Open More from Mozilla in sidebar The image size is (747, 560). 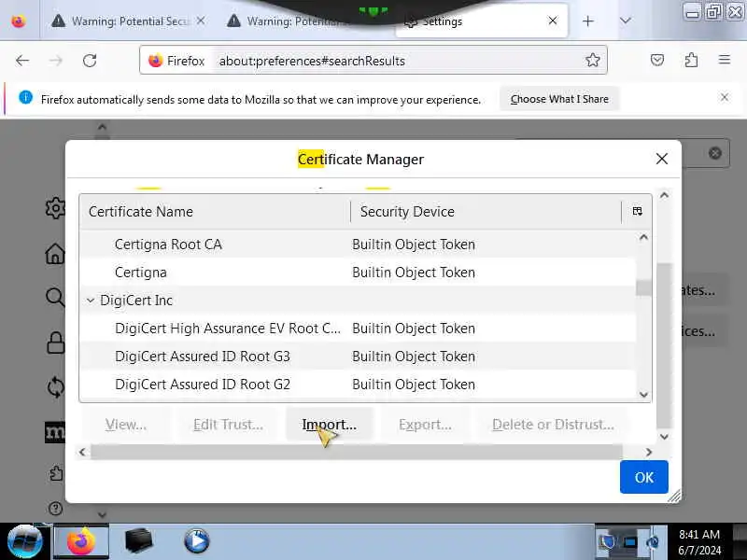click(x=55, y=432)
